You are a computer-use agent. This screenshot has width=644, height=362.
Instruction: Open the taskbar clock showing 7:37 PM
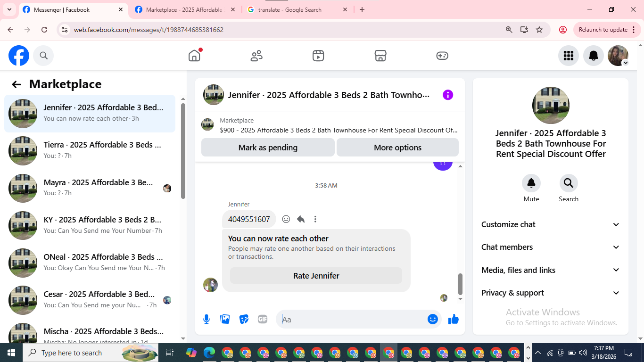pos(604,353)
